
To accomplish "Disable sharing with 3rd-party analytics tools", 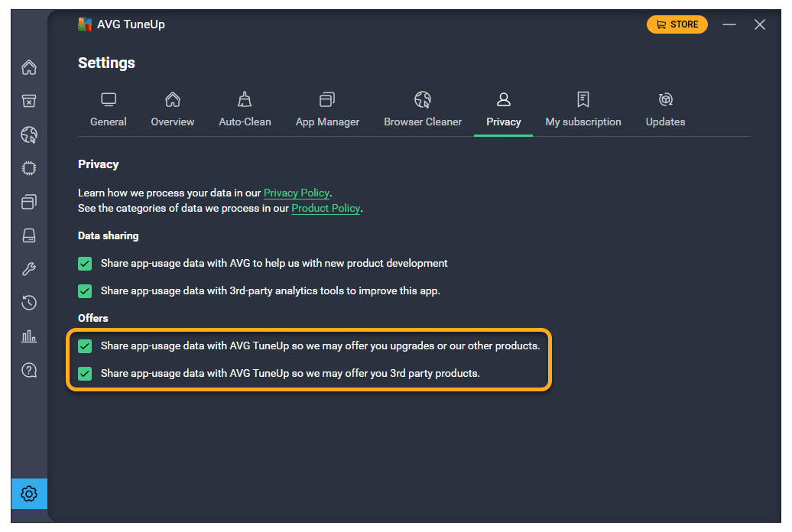I will (x=85, y=291).
